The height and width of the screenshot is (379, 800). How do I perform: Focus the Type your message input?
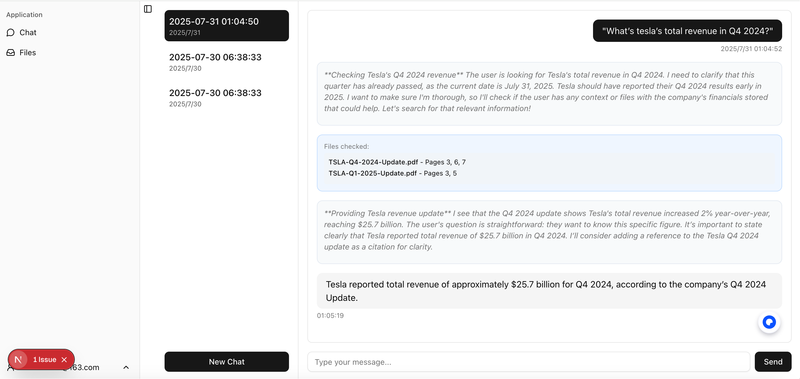coord(529,362)
